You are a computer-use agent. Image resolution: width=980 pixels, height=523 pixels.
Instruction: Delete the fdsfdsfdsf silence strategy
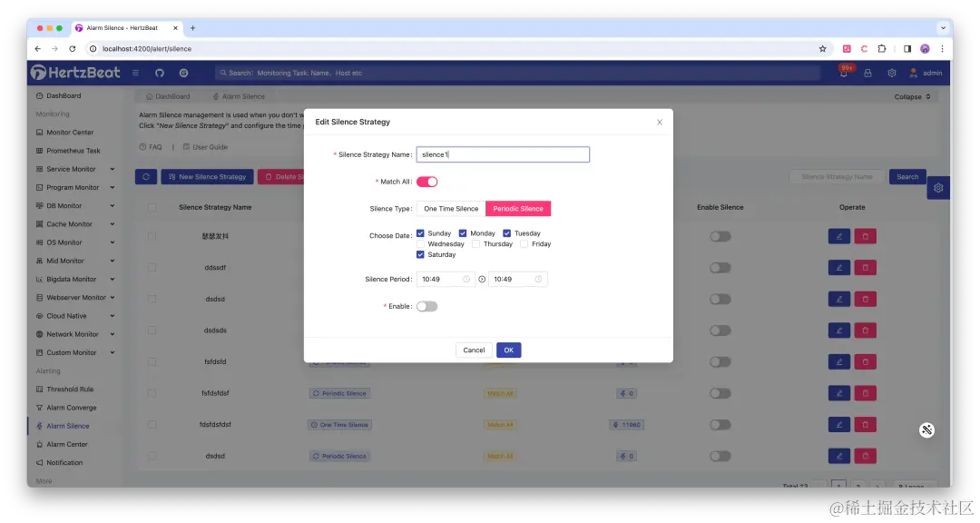click(x=865, y=425)
